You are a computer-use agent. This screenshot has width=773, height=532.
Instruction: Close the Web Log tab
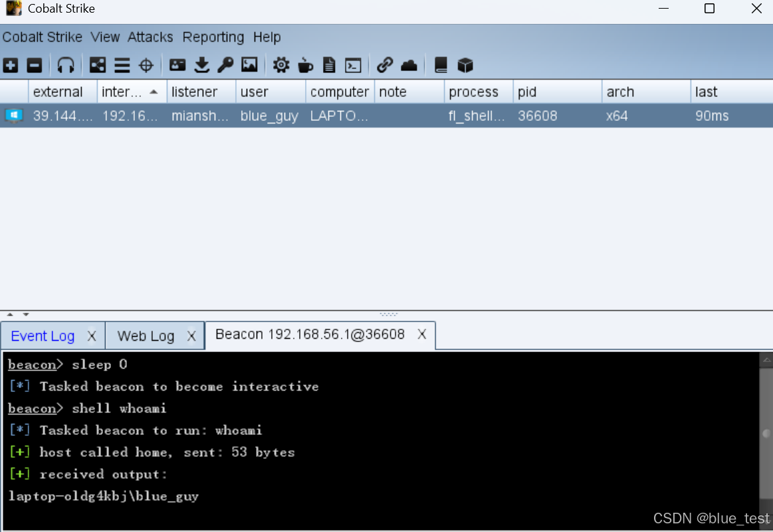[x=192, y=335]
